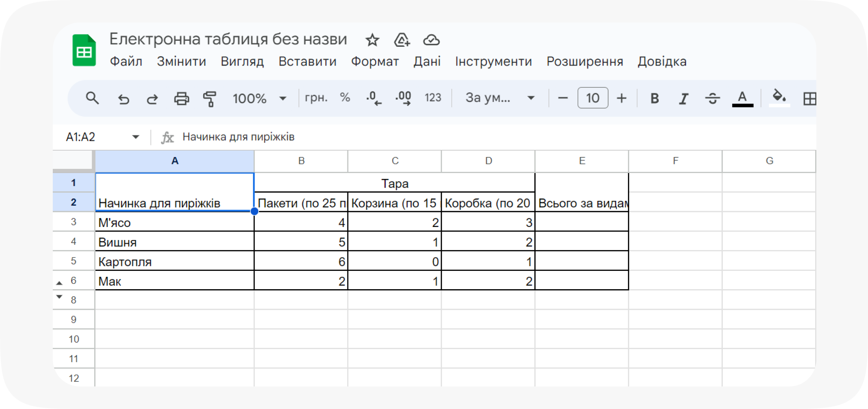868x409 pixels.
Task: Click the print icon
Action: click(x=182, y=99)
